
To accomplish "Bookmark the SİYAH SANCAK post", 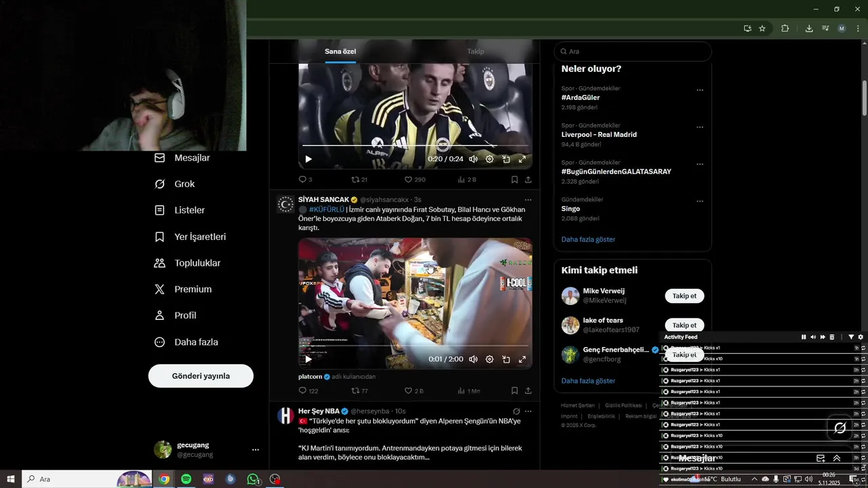I will [x=515, y=391].
